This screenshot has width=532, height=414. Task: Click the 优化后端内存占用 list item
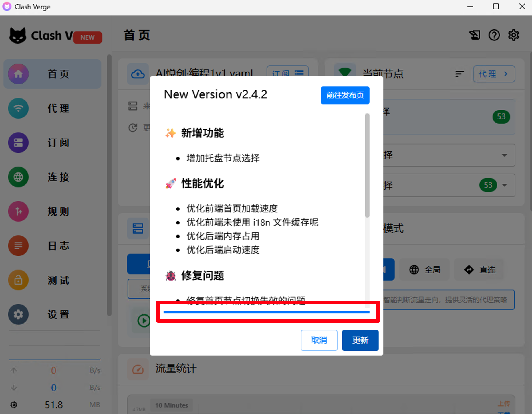click(223, 236)
